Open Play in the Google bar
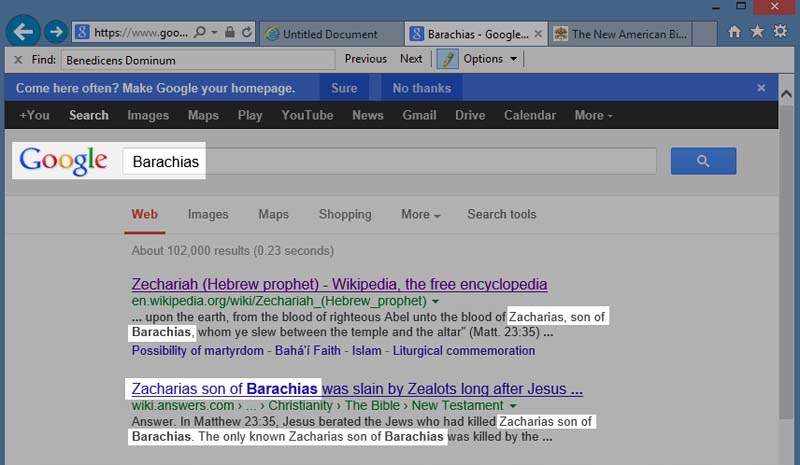800x465 pixels. (250, 115)
